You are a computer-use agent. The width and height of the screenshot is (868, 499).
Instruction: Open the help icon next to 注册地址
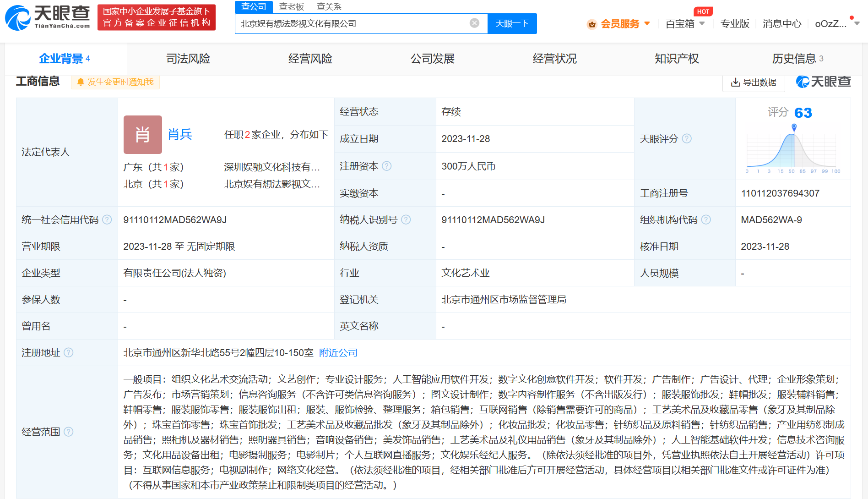click(x=70, y=353)
